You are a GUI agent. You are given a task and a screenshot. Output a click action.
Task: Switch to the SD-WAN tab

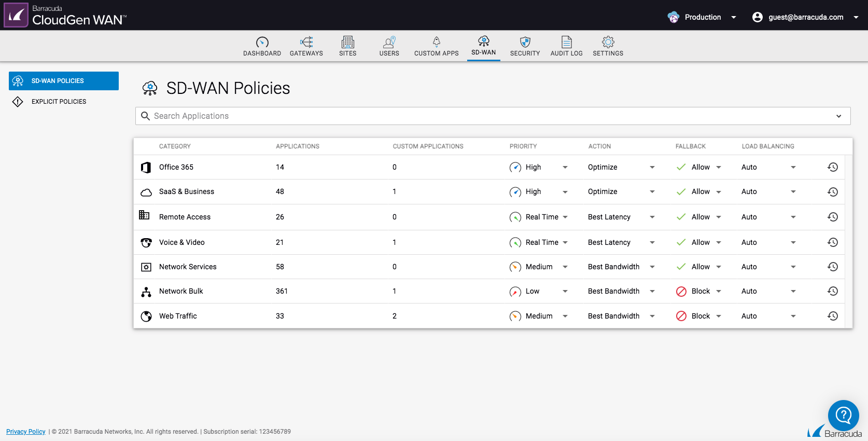484,46
